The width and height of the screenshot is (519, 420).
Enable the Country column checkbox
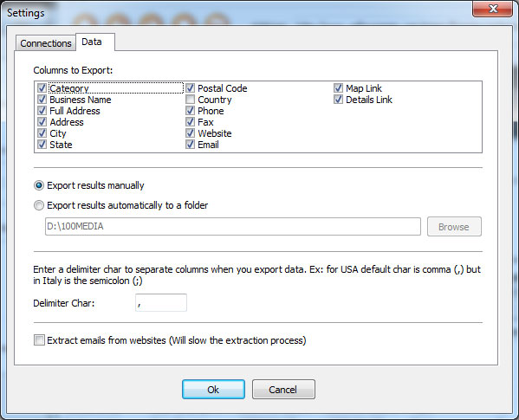190,100
